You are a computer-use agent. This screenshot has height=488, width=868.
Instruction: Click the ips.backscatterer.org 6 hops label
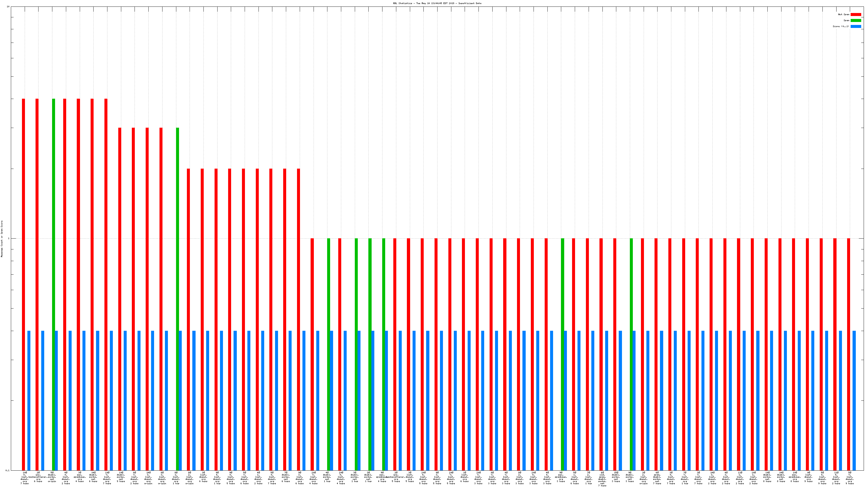38,477
